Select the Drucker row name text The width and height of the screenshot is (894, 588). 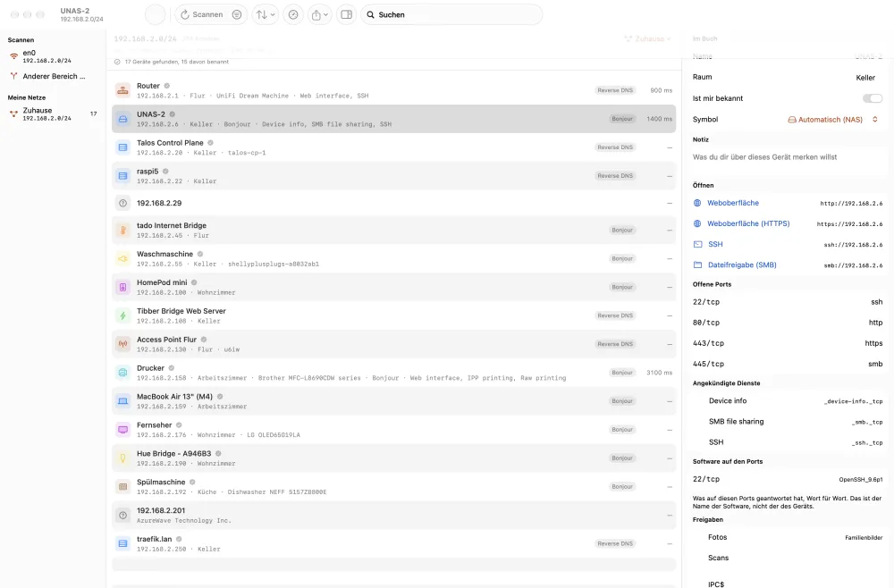(150, 368)
